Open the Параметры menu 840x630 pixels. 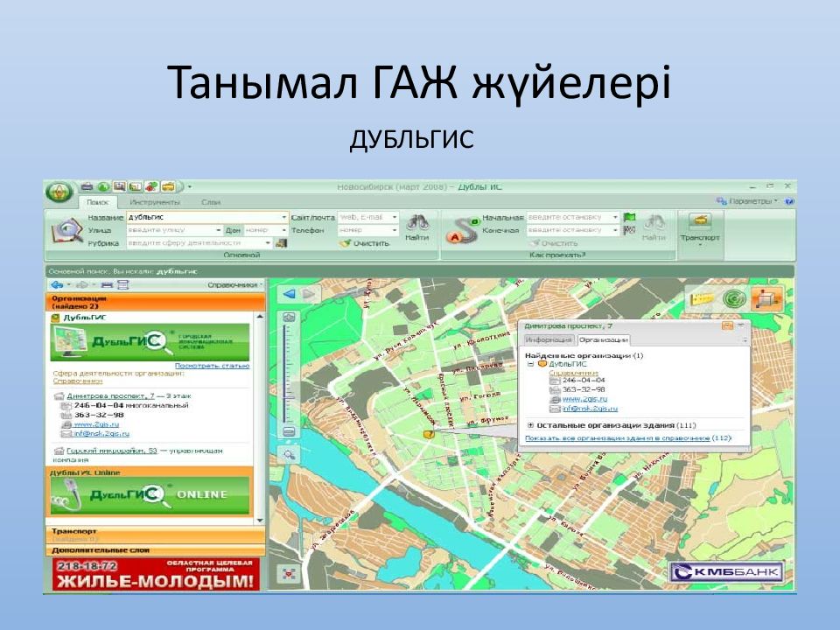746,201
